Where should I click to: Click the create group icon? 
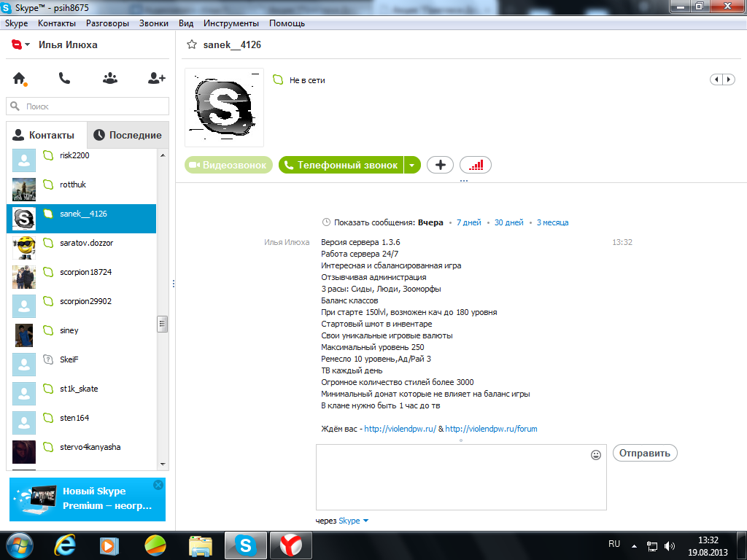[110, 78]
